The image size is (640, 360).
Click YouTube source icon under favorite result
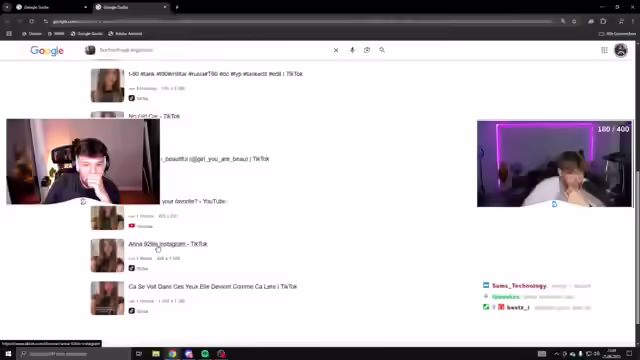[x=131, y=226]
